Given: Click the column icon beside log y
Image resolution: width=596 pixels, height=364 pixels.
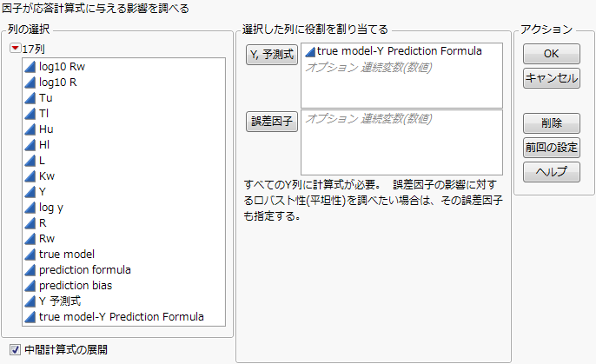Looking at the screenshot, I should [x=30, y=208].
